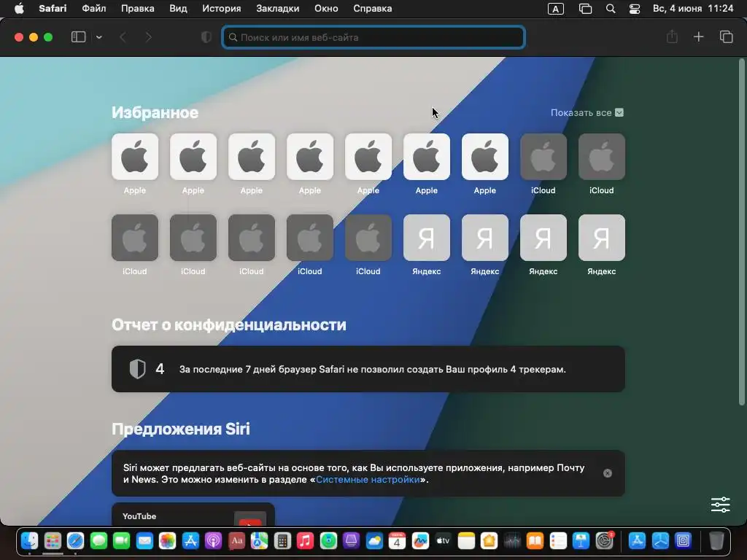
Task: Open Dictionary from the Dock
Action: [236, 541]
